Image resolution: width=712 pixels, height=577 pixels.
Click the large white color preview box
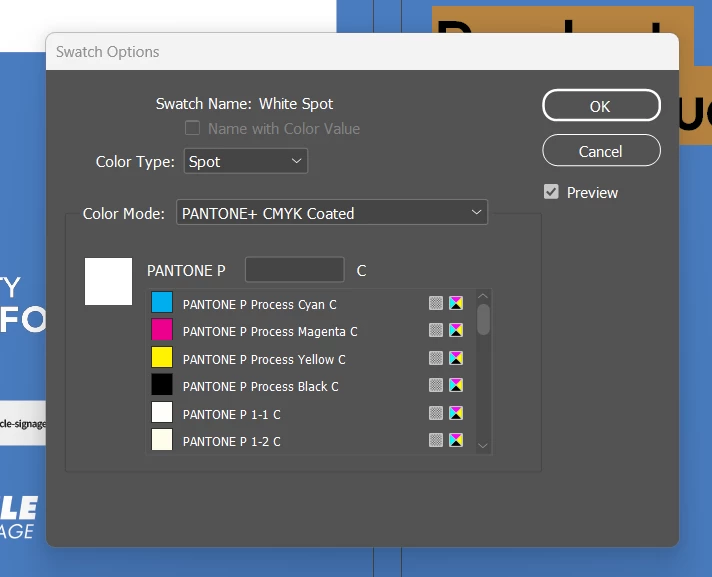click(x=109, y=281)
